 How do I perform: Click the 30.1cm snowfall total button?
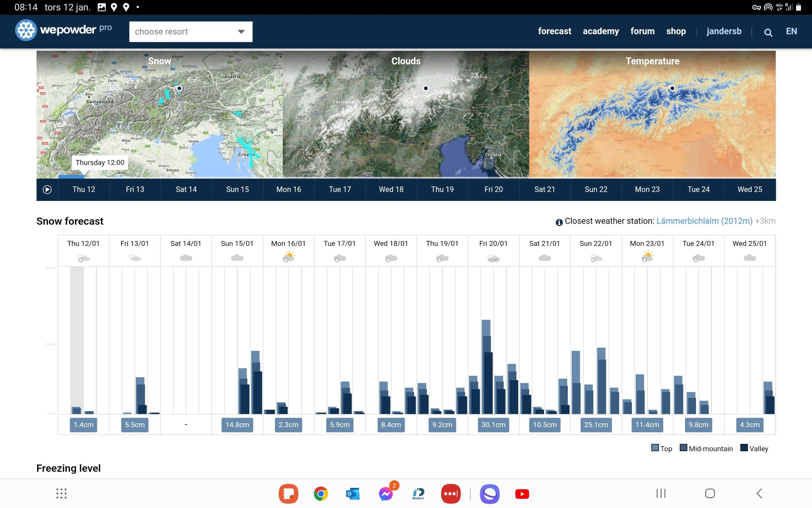[x=493, y=425]
